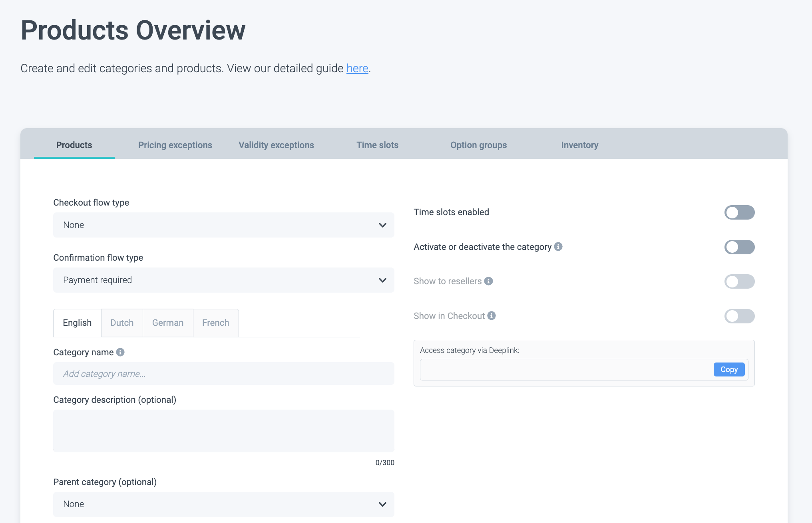Open the Checkout flow type dropdown
Image resolution: width=812 pixels, height=523 pixels.
tap(223, 225)
